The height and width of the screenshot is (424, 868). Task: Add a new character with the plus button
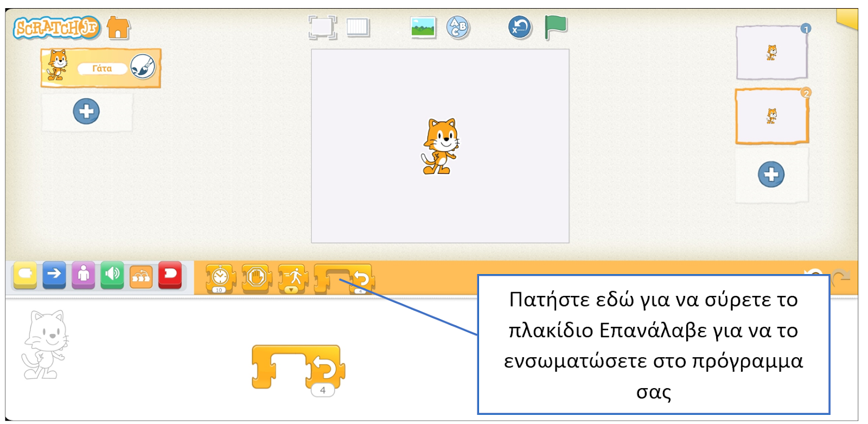[86, 112]
